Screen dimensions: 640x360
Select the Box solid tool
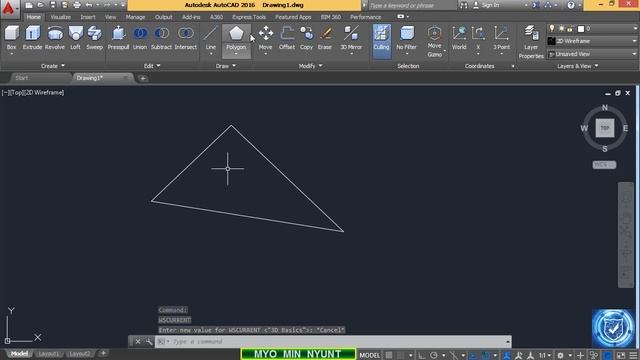click(x=11, y=38)
